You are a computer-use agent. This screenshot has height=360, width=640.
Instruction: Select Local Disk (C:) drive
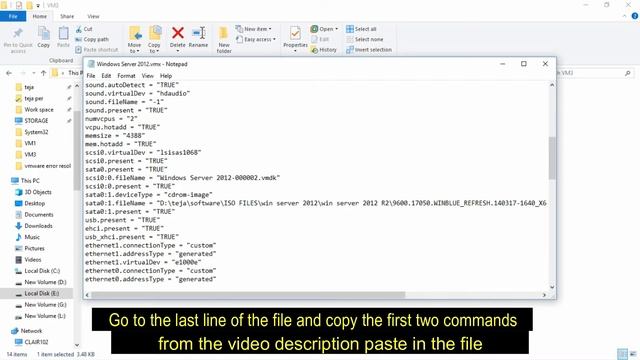click(42, 271)
